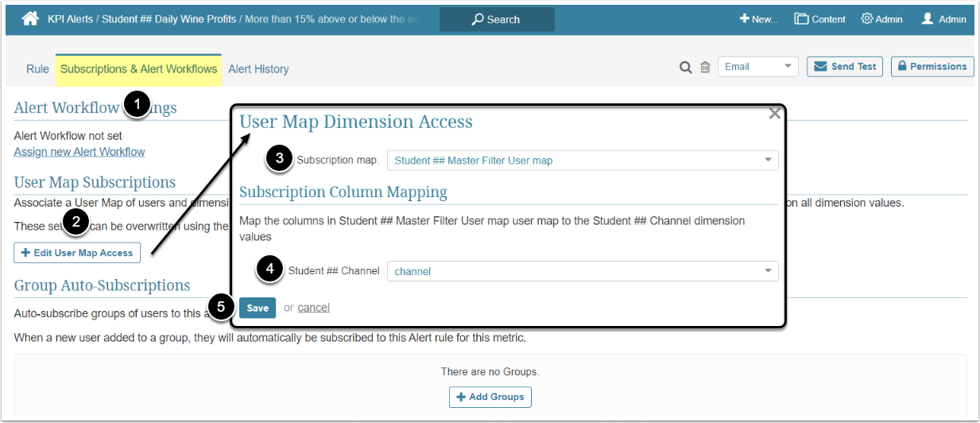
Task: Click the Save button in dialog
Action: 258,308
